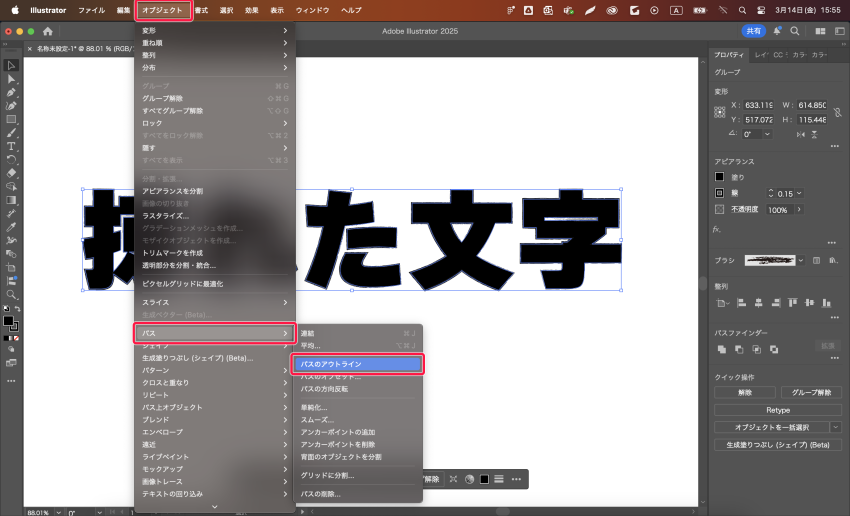Toggle the constrain width and height proportions link
Screen dimensions: 850x516
(x=839, y=112)
